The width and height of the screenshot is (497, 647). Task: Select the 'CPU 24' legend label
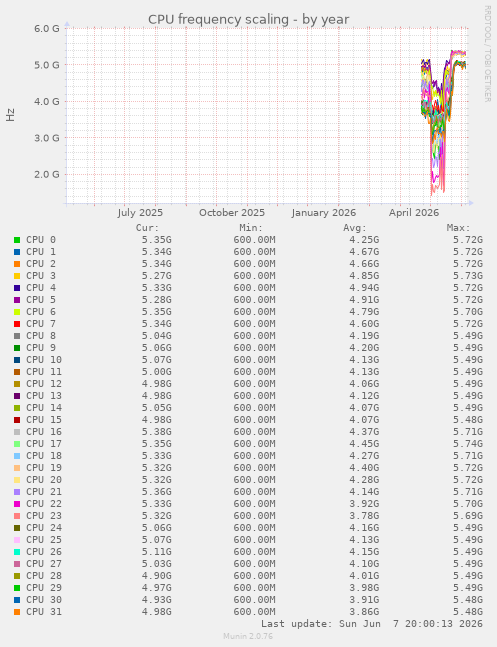pos(44,527)
